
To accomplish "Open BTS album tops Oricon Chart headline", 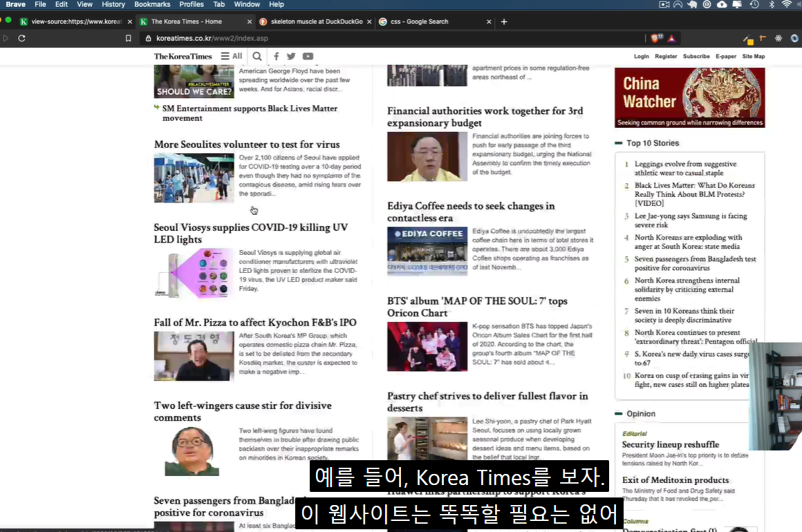I will [477, 307].
